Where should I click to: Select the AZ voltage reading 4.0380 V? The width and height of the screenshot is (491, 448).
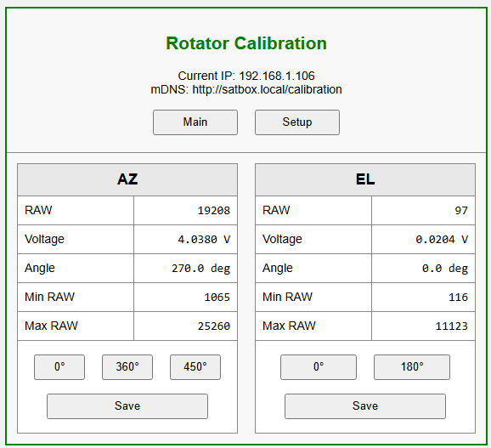point(204,240)
